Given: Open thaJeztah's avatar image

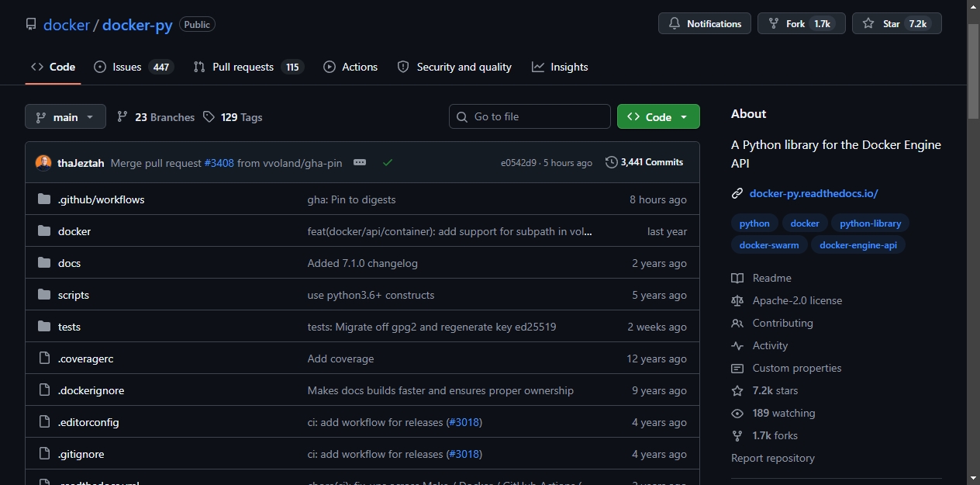Looking at the screenshot, I should tap(43, 162).
